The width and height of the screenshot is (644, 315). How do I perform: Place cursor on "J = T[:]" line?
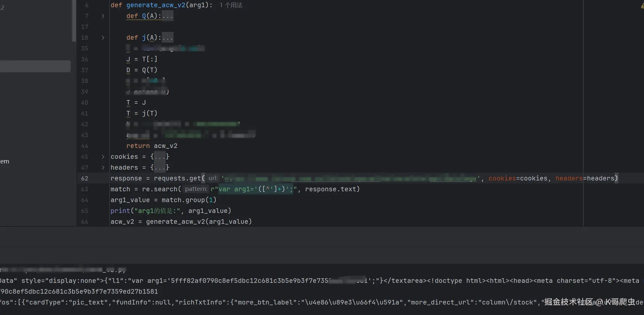click(x=142, y=59)
